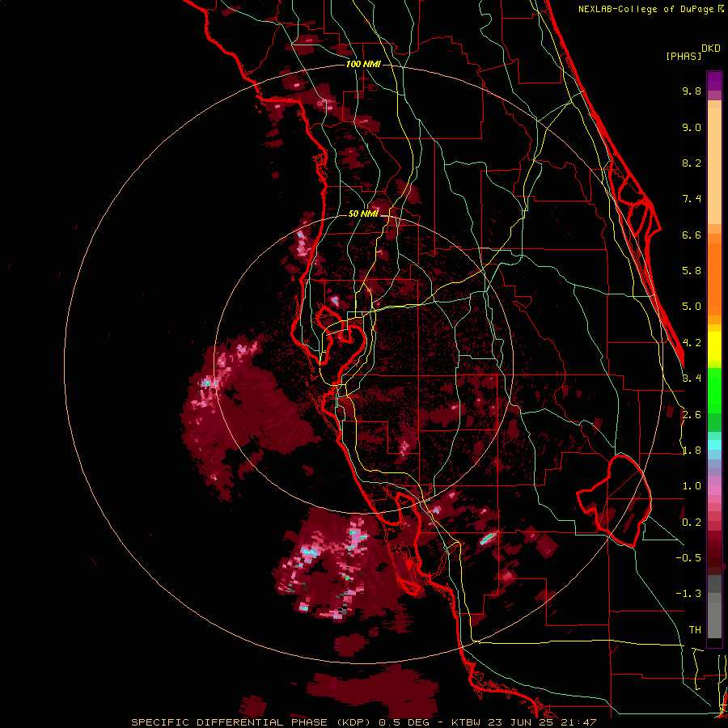Click the -1.3 scale value
The width and height of the screenshot is (728, 728).
688,594
